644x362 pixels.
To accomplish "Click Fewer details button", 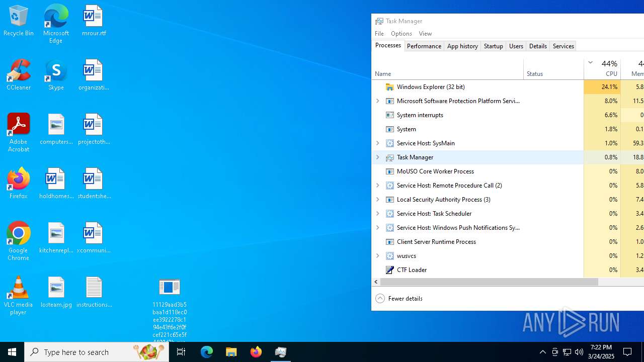I will pos(399,299).
